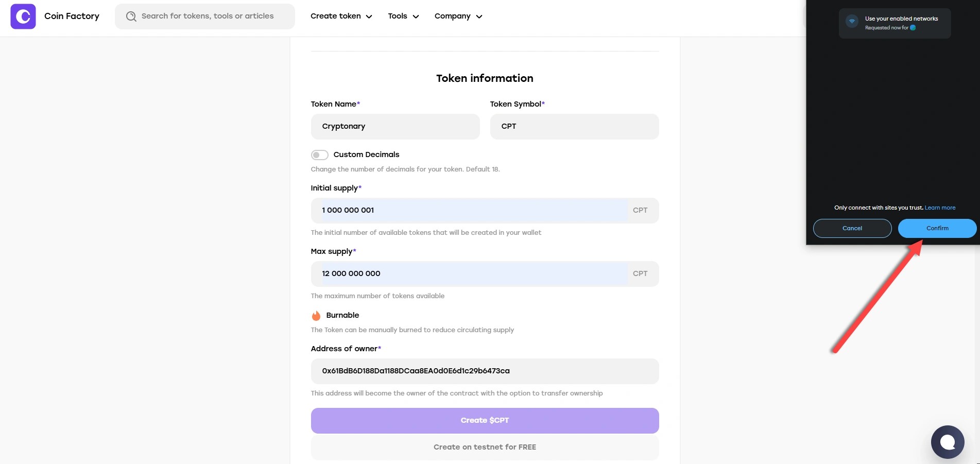Viewport: 980px width, 464px height.
Task: Choose Create on testnet for FREE
Action: [x=485, y=447]
